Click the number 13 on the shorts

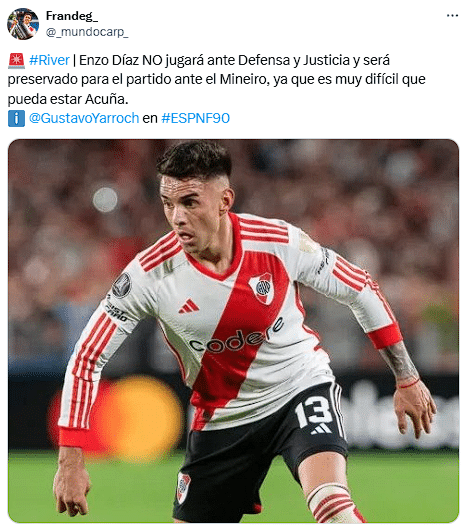[314, 411]
